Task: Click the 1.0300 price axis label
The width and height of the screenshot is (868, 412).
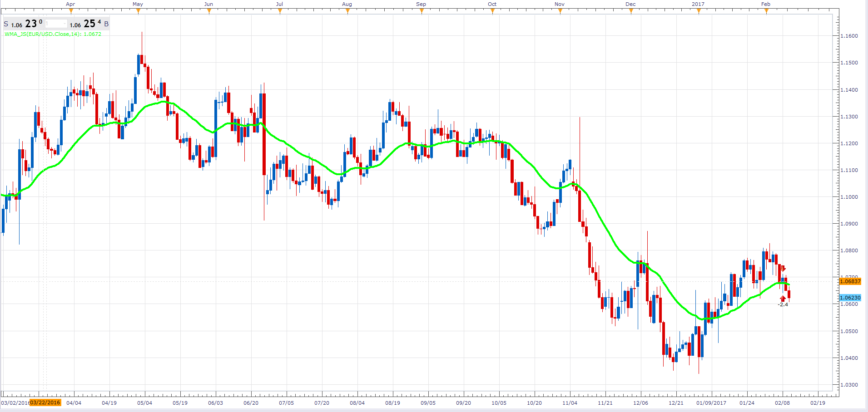Action: pyautogui.click(x=849, y=385)
